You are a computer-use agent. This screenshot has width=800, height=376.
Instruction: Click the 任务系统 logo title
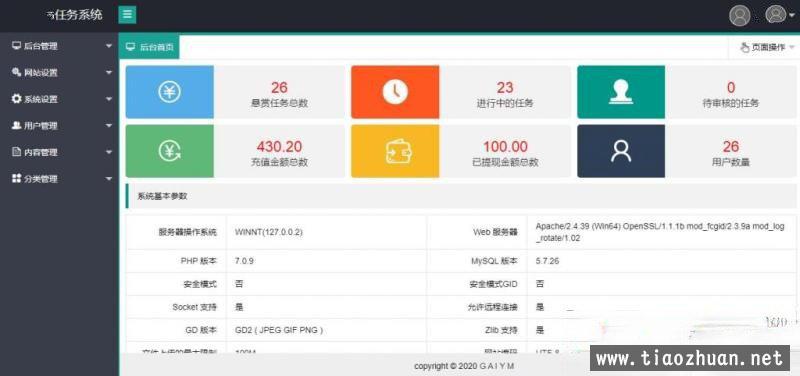75,15
